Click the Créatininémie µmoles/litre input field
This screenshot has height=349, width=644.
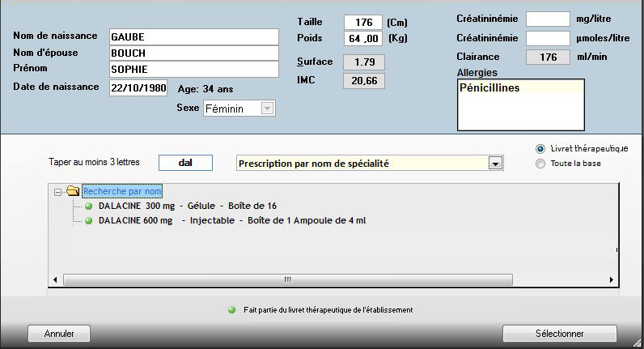pos(548,38)
